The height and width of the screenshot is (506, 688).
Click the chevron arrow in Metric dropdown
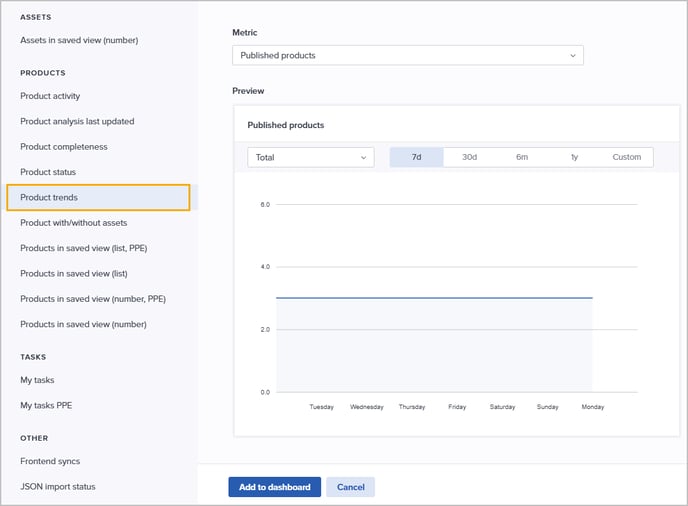pos(573,56)
